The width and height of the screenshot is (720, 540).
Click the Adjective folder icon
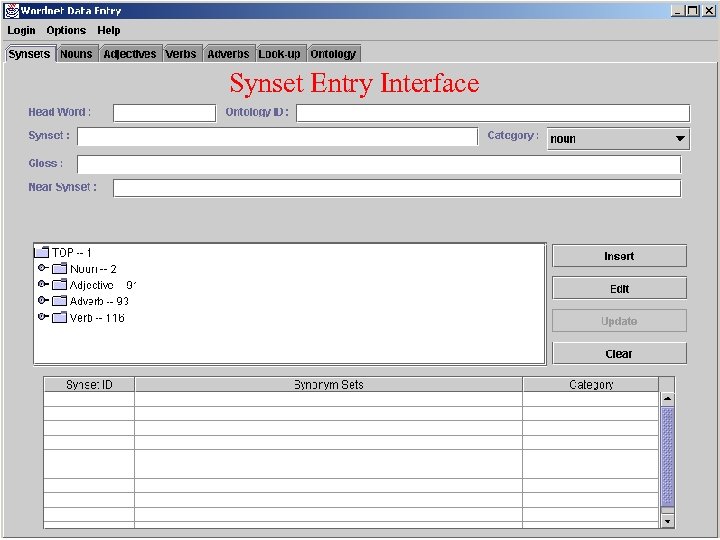pos(60,285)
